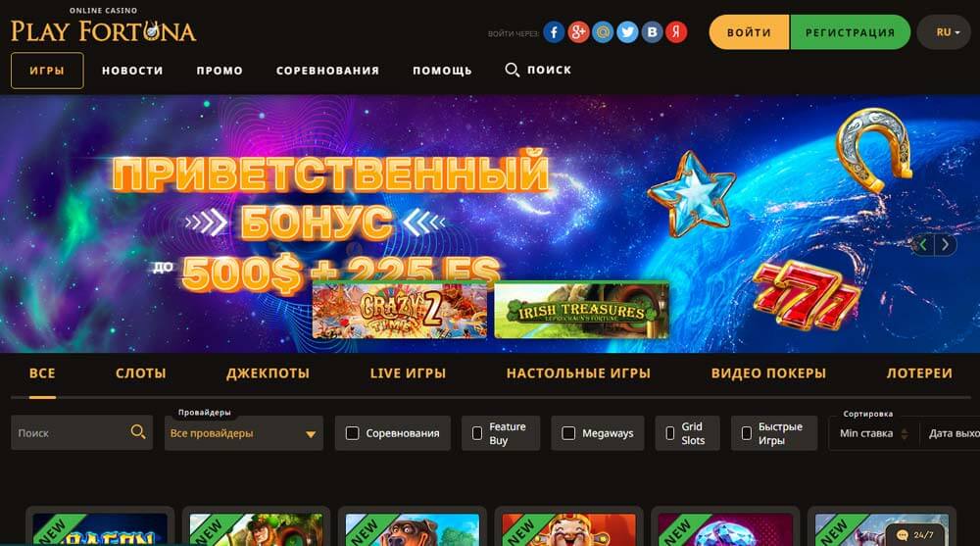
Task: Log in with the Yandex icon
Action: (x=676, y=32)
